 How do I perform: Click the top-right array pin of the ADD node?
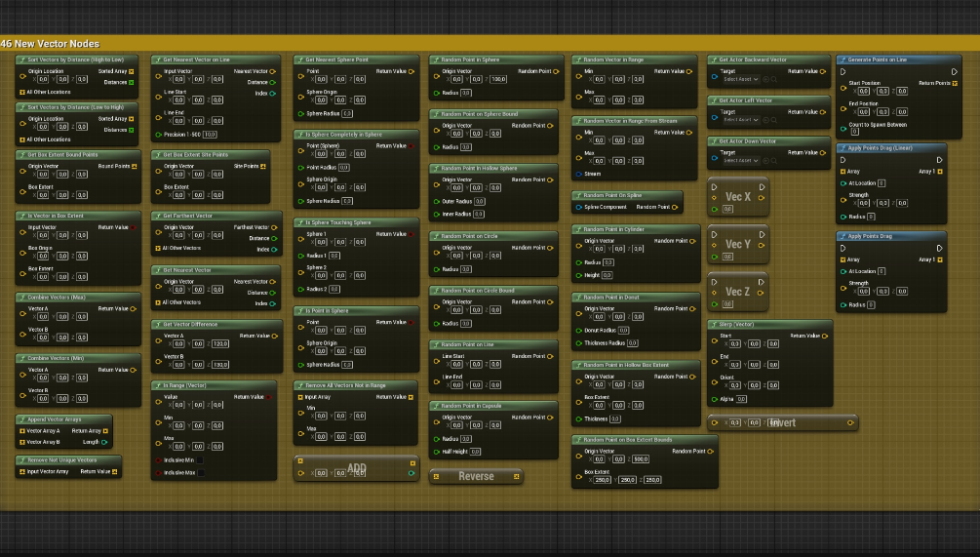pyautogui.click(x=412, y=463)
